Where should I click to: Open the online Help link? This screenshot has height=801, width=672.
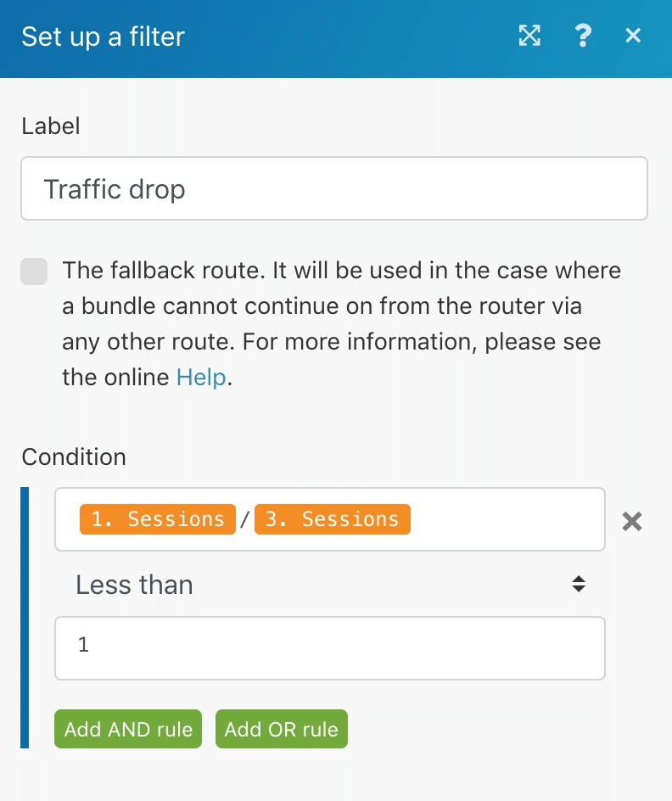[x=201, y=378]
